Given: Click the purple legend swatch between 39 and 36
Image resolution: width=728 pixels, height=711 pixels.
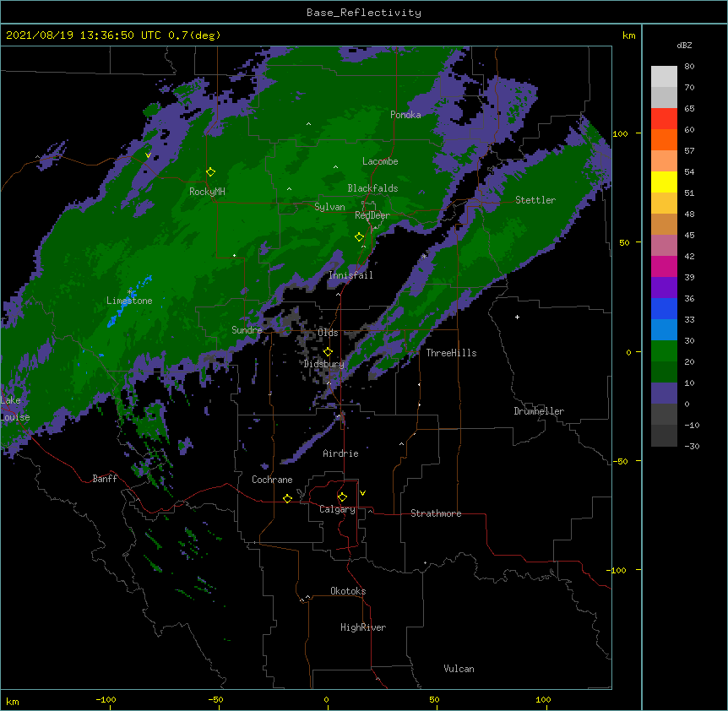Looking at the screenshot, I should [664, 288].
